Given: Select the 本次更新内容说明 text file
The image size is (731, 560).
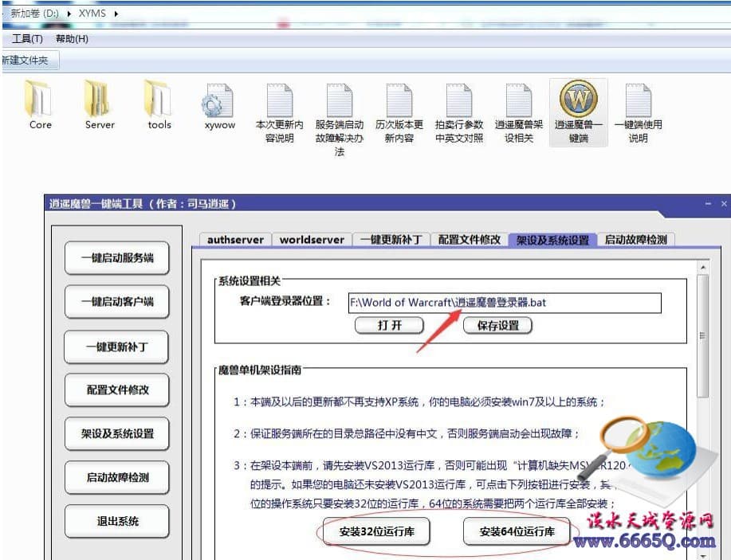Looking at the screenshot, I should click(279, 112).
